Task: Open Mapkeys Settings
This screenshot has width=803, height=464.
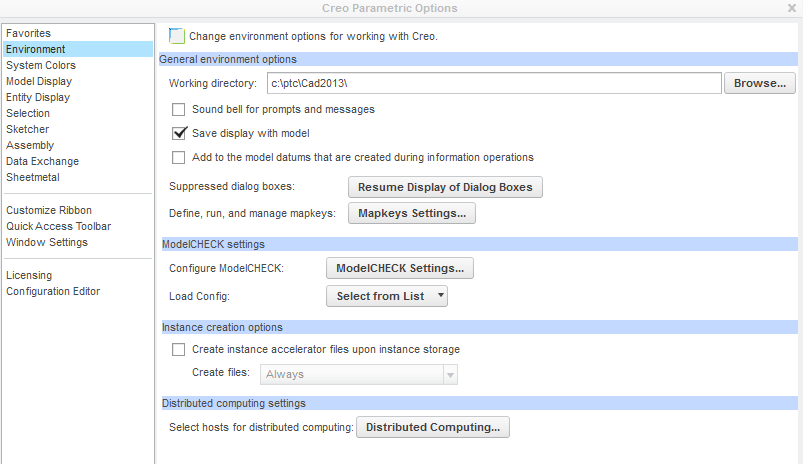Action: (412, 213)
